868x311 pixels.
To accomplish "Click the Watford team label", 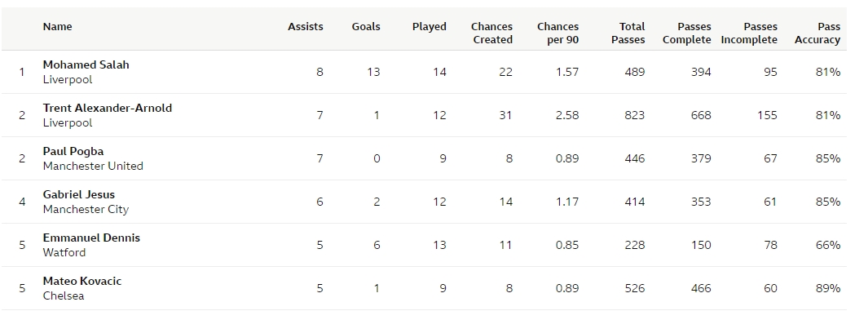I will coord(64,253).
